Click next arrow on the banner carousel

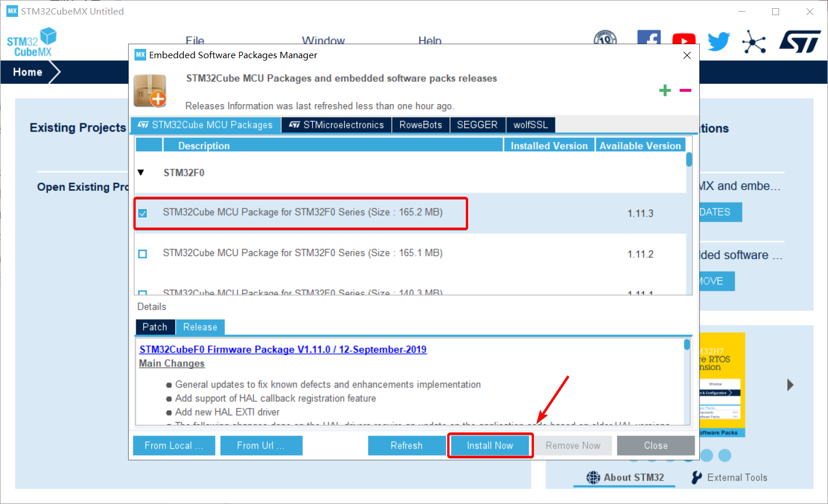click(790, 385)
